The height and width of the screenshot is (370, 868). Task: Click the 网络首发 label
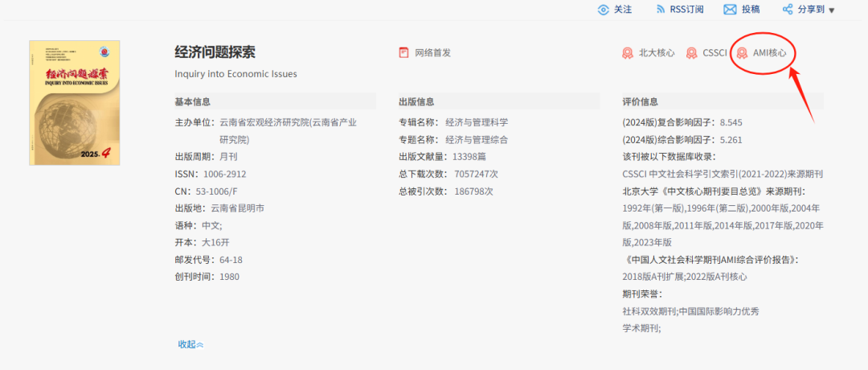[433, 53]
